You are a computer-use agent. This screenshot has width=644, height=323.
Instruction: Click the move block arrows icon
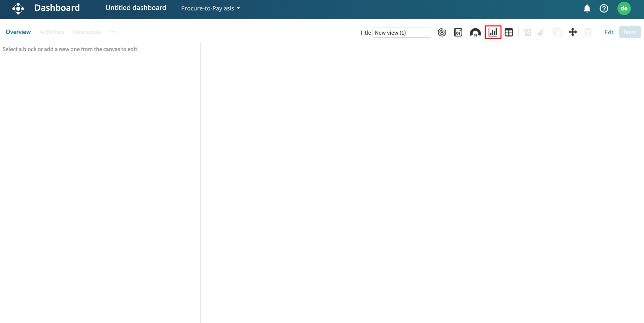click(x=573, y=32)
